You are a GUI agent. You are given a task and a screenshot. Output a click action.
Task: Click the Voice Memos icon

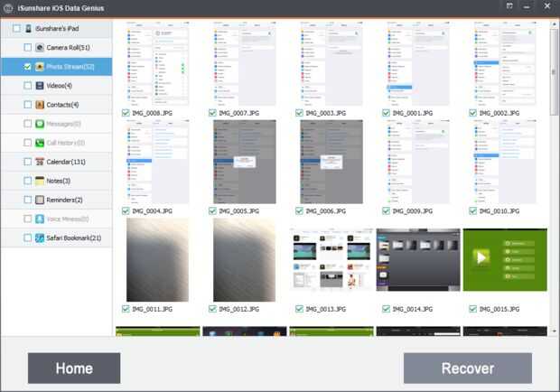[x=40, y=219]
